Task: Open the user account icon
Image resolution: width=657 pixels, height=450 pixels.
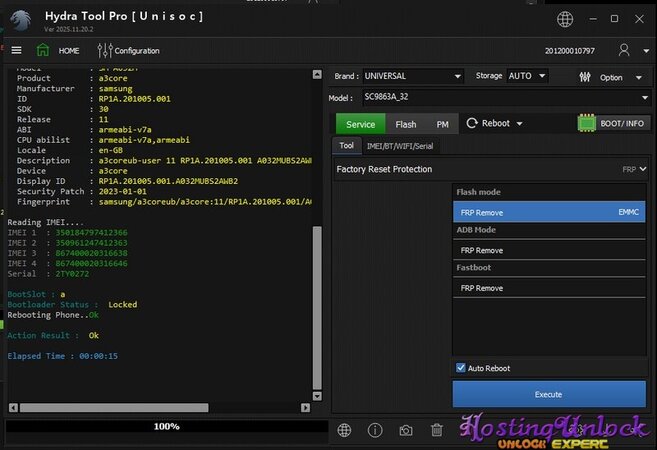Action: click(x=624, y=50)
